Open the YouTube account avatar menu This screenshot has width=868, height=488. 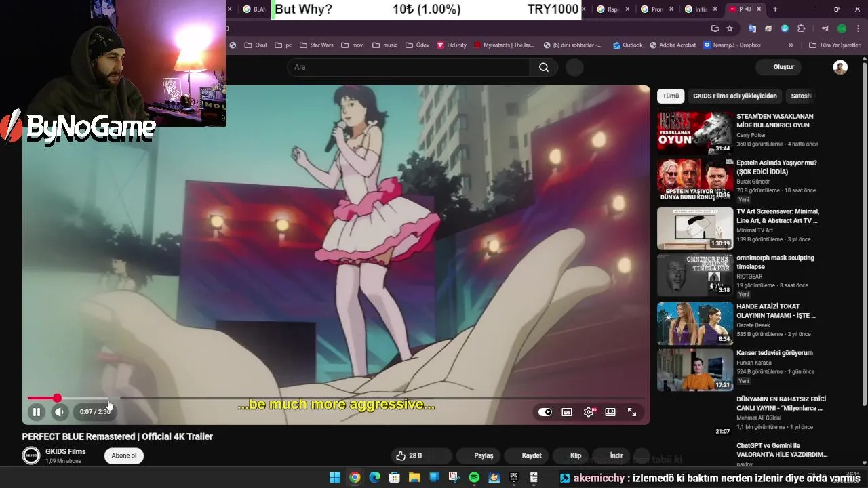coord(840,67)
